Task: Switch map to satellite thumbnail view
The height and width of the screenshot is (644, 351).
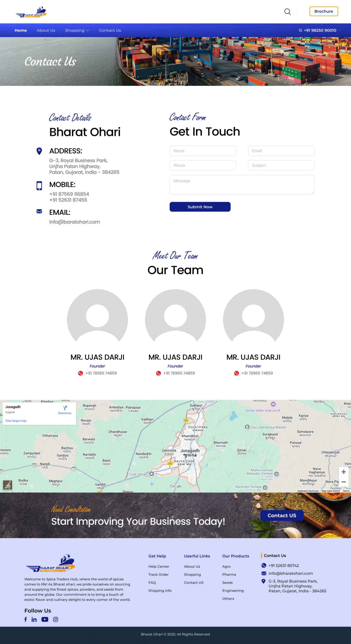Action: [x=7, y=485]
